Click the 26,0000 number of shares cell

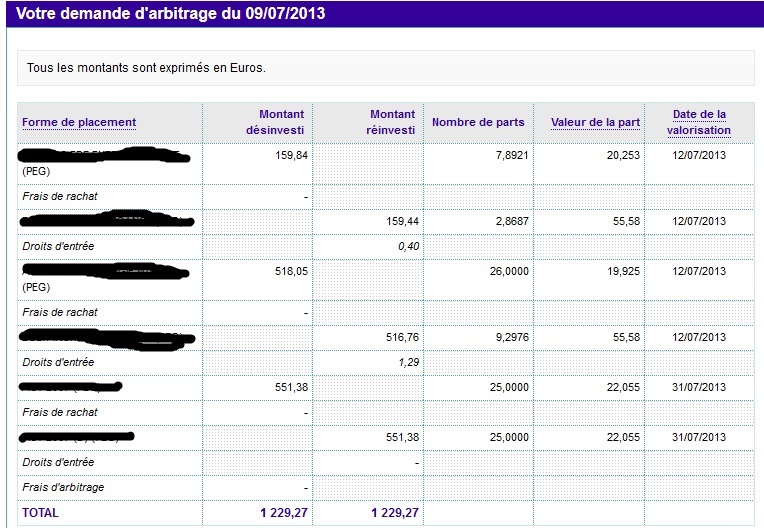504,272
